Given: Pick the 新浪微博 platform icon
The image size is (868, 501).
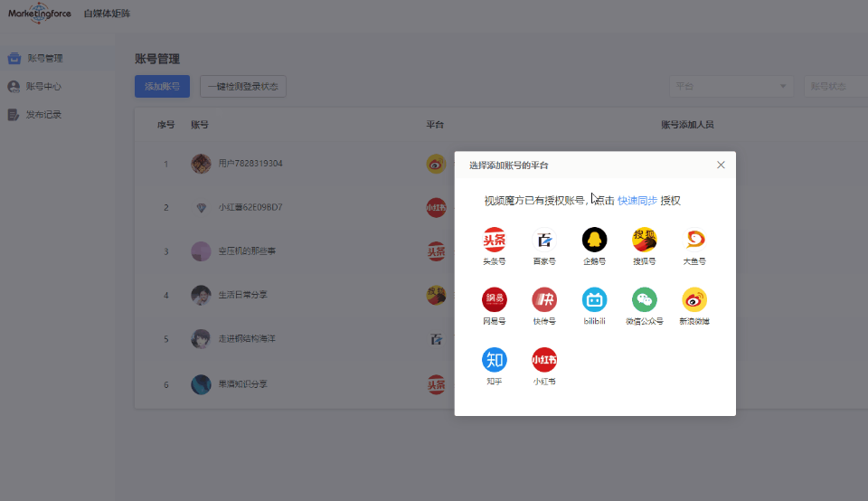Looking at the screenshot, I should tap(694, 300).
